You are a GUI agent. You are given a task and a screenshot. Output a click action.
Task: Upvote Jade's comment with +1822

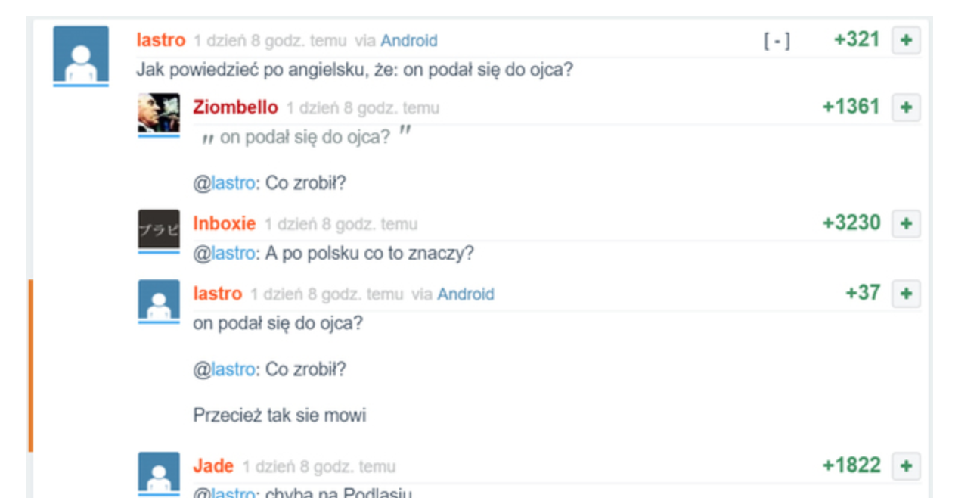[906, 465]
